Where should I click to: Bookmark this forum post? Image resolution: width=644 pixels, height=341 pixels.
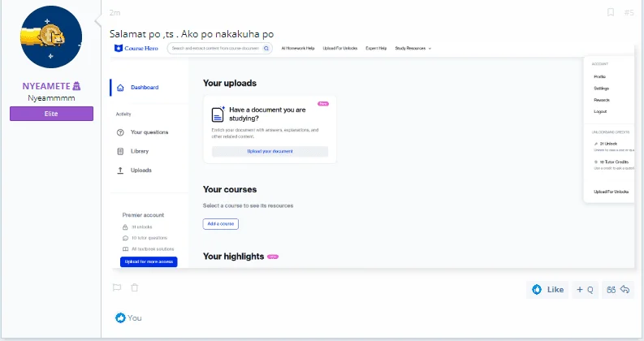click(x=611, y=12)
